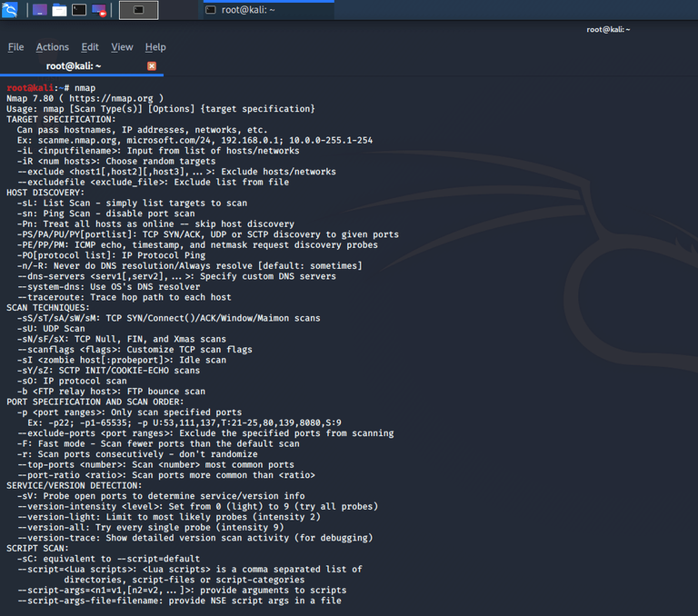Open the file manager folder icon
698x616 pixels.
pos(59,10)
